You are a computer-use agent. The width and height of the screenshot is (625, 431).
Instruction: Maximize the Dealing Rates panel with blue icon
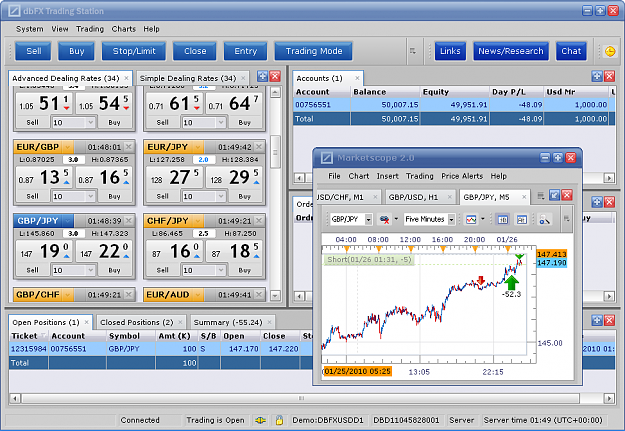coord(262,76)
